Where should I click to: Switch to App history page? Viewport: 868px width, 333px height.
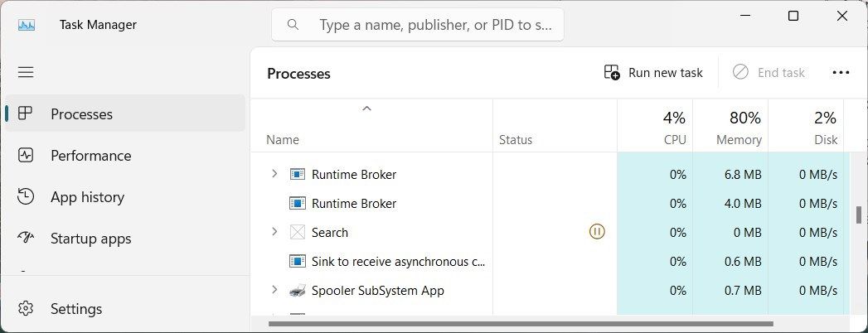[x=87, y=197]
